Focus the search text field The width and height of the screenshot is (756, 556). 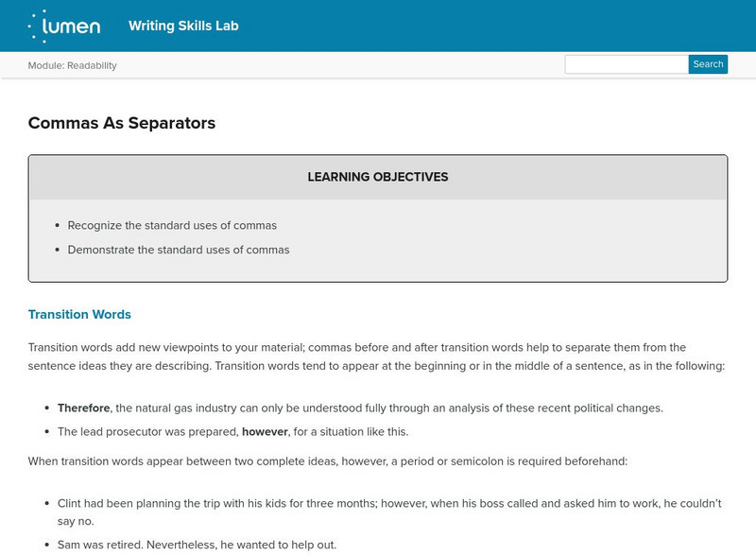pos(626,64)
